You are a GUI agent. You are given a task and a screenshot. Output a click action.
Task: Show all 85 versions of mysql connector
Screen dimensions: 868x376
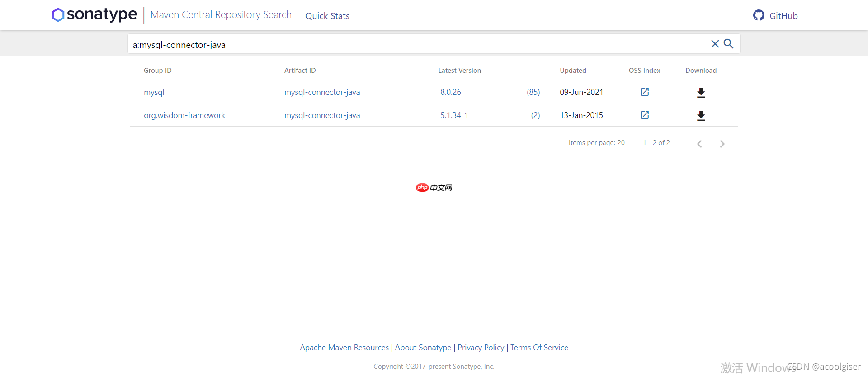coord(533,92)
